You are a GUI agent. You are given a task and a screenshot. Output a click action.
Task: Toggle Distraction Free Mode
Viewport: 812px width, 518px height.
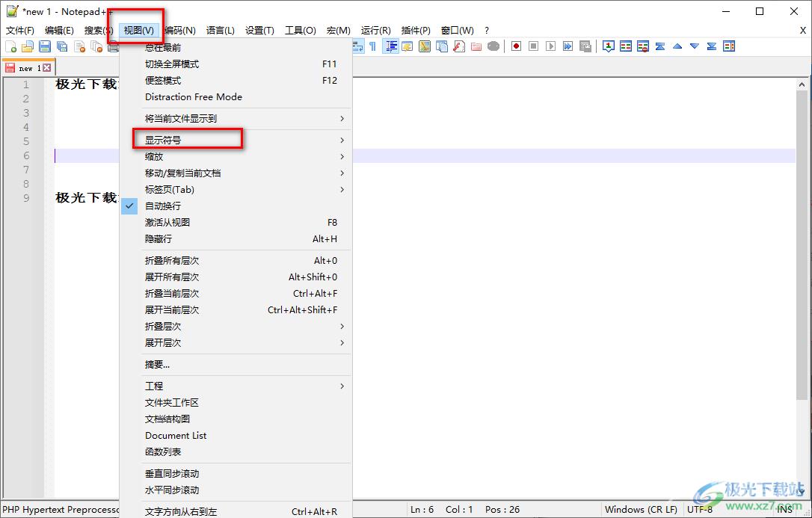pos(236,96)
